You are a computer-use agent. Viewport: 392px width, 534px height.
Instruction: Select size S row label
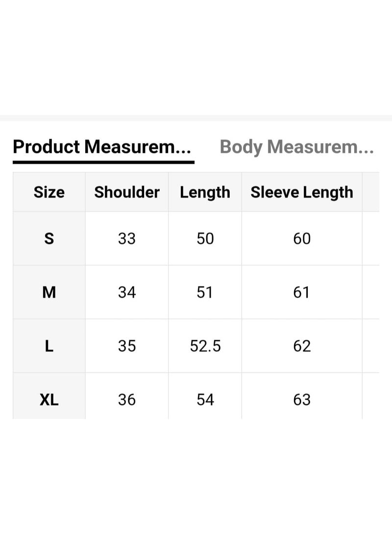tap(49, 238)
